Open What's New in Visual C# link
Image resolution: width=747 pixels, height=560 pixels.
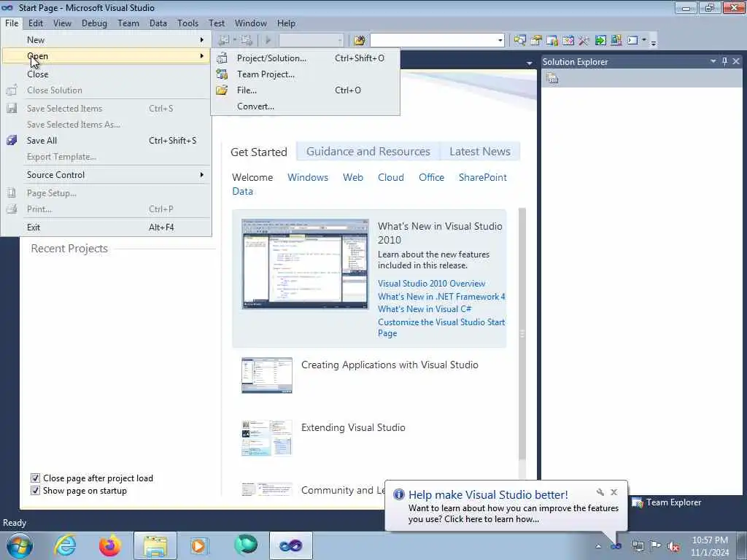[x=425, y=309]
